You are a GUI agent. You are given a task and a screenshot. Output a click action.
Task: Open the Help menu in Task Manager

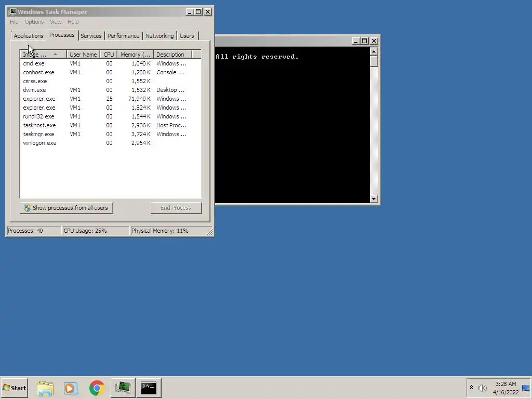(x=73, y=22)
